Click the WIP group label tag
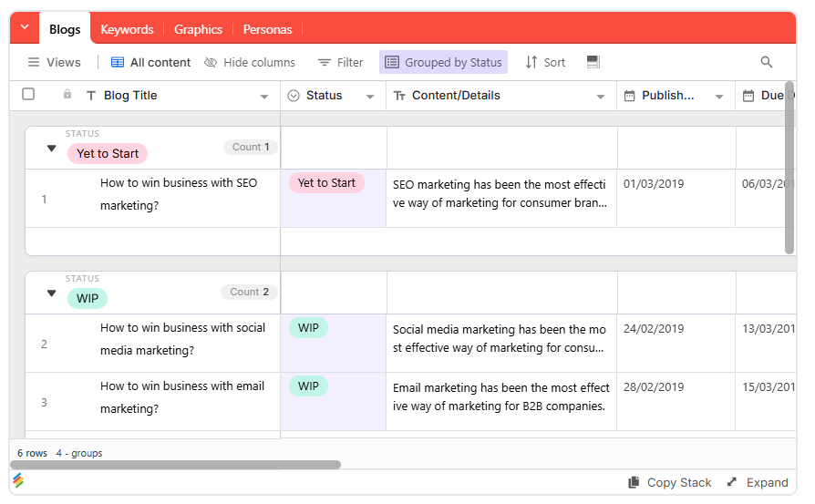This screenshot has width=815, height=504. tap(88, 299)
